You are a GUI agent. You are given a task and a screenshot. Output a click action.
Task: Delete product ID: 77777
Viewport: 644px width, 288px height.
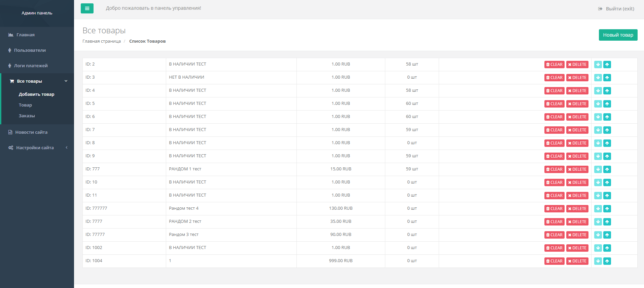pyautogui.click(x=577, y=235)
